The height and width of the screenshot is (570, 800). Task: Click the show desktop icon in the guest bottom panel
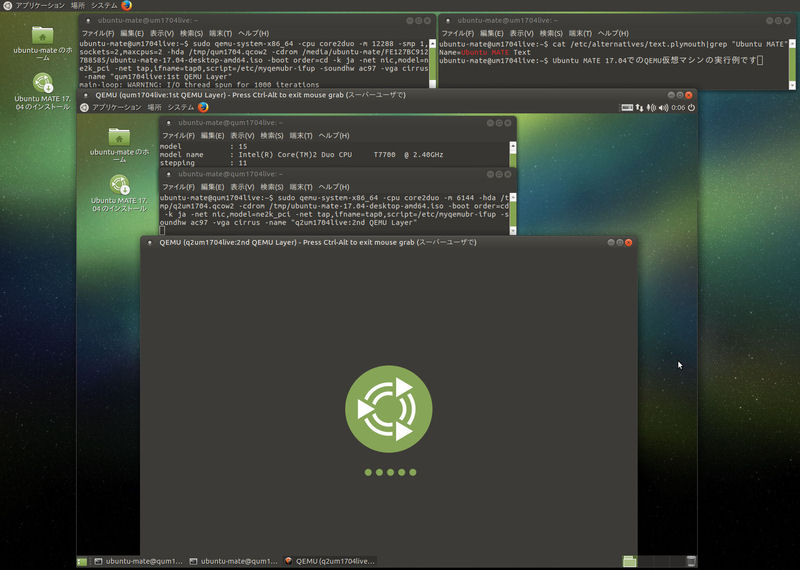point(82,561)
